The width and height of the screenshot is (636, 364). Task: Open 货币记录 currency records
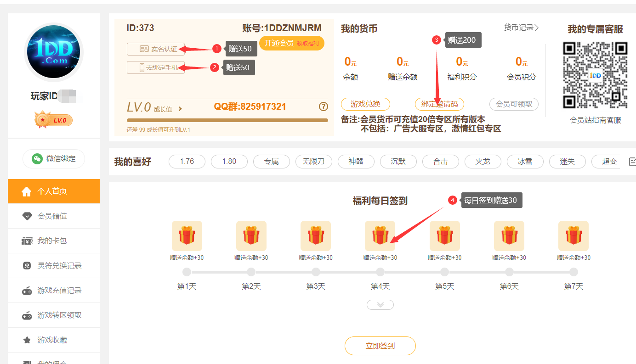pos(521,28)
